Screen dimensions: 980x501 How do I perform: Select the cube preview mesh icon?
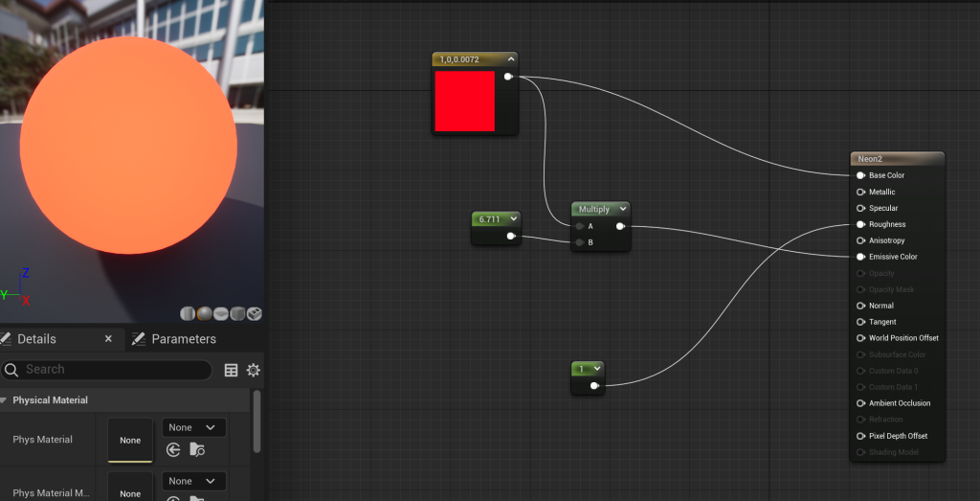click(x=237, y=313)
